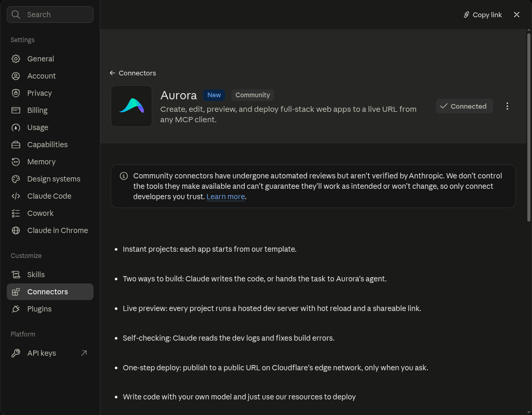Click the API keys key icon
Viewport: 532px width, 415px height.
click(x=16, y=353)
